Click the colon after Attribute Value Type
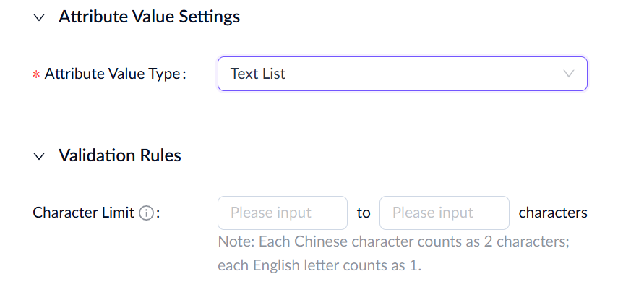Viewport: 644px width, 295px height. tap(184, 74)
